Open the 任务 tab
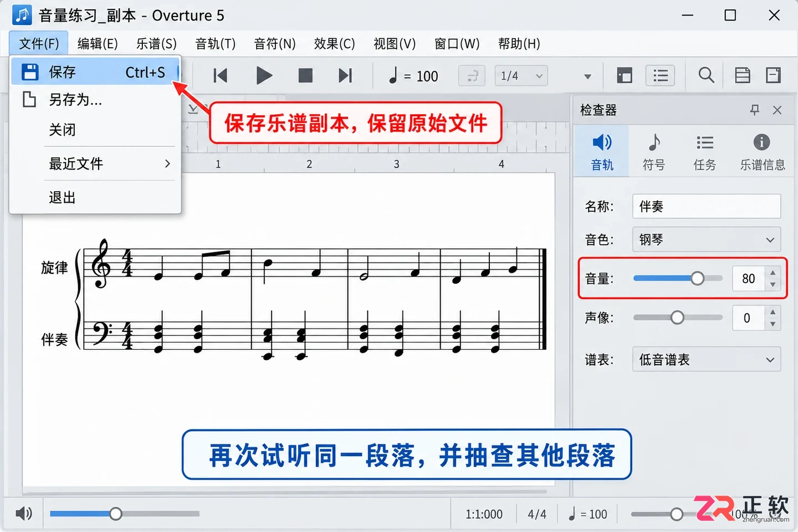Viewport: 798px width, 532px height. point(705,151)
